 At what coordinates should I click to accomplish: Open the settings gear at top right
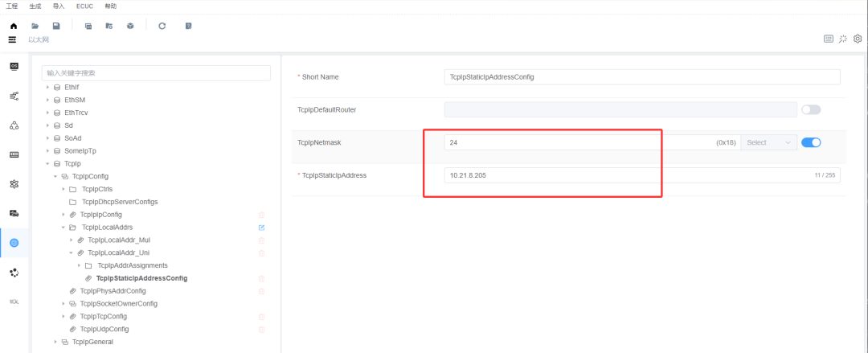tap(858, 39)
